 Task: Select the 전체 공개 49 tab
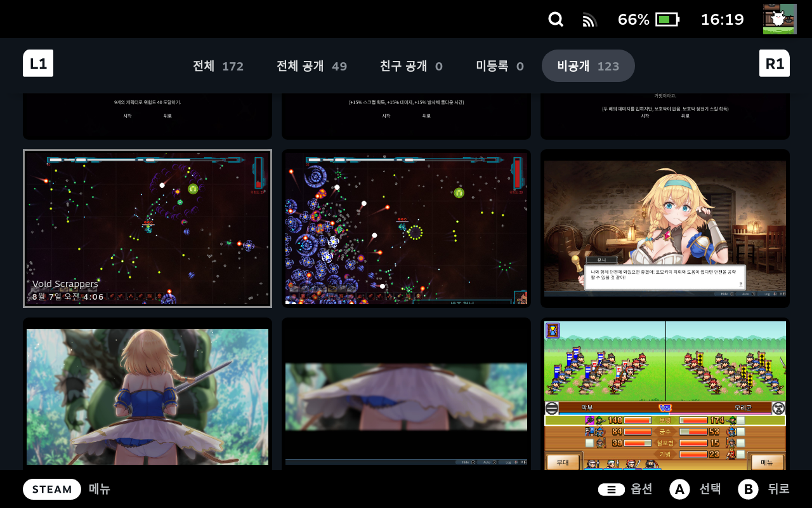click(x=311, y=66)
